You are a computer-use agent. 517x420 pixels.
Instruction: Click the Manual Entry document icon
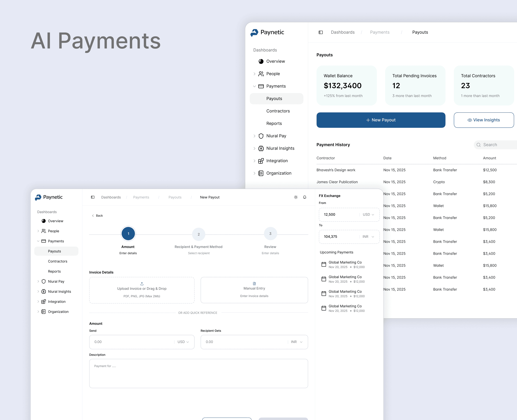[x=254, y=283]
